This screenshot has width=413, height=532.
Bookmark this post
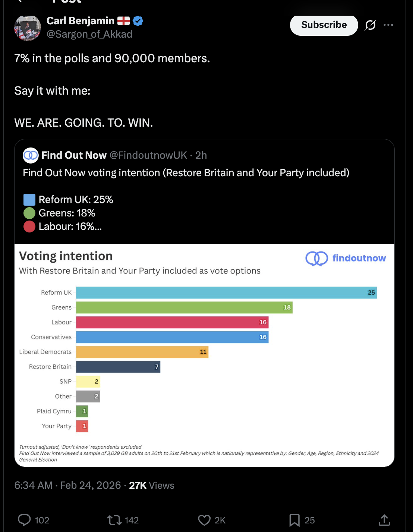[x=294, y=520]
